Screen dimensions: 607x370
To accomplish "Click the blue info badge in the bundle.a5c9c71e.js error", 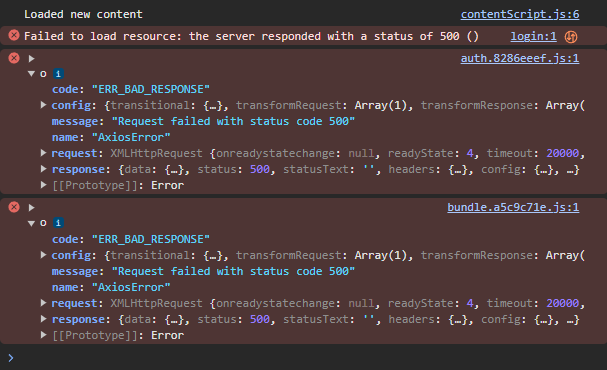I will pos(58,223).
